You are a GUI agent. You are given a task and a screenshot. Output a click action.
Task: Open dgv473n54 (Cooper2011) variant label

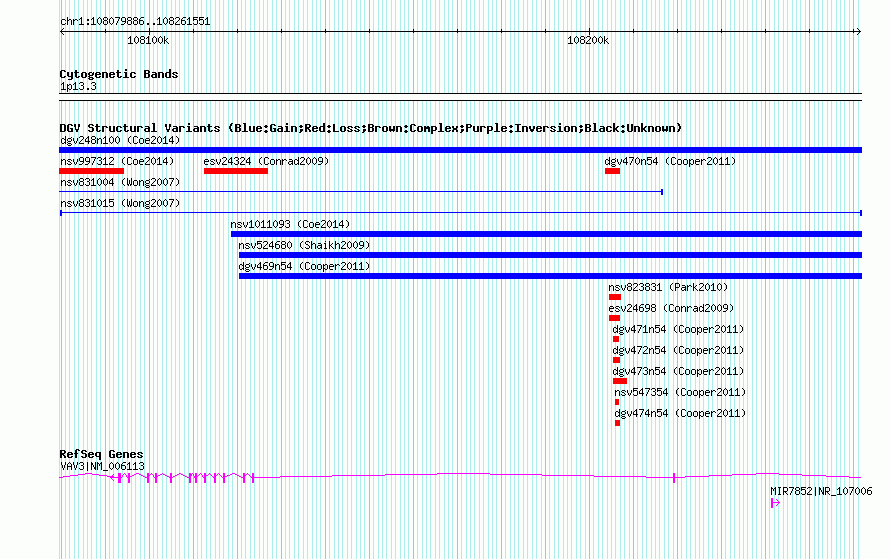click(678, 371)
